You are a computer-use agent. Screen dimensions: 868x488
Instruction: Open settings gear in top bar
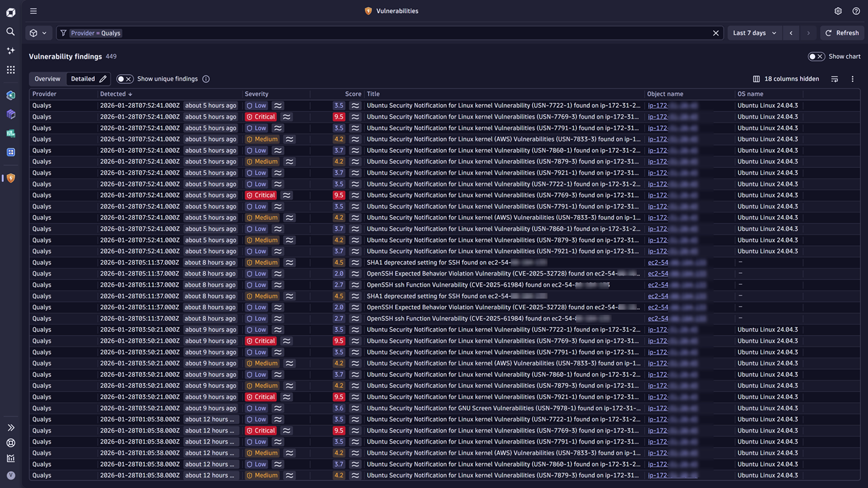click(838, 11)
